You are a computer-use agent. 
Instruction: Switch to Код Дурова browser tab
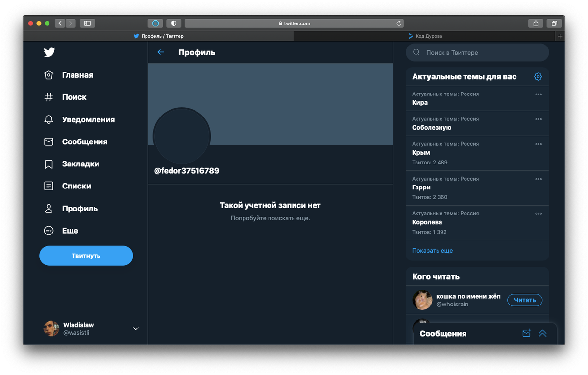click(x=425, y=36)
